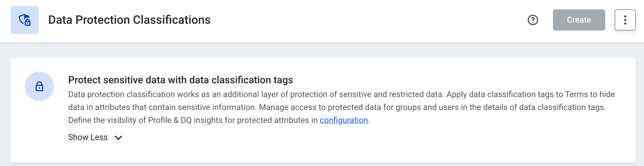Collapse info using the chevron arrow

118,138
